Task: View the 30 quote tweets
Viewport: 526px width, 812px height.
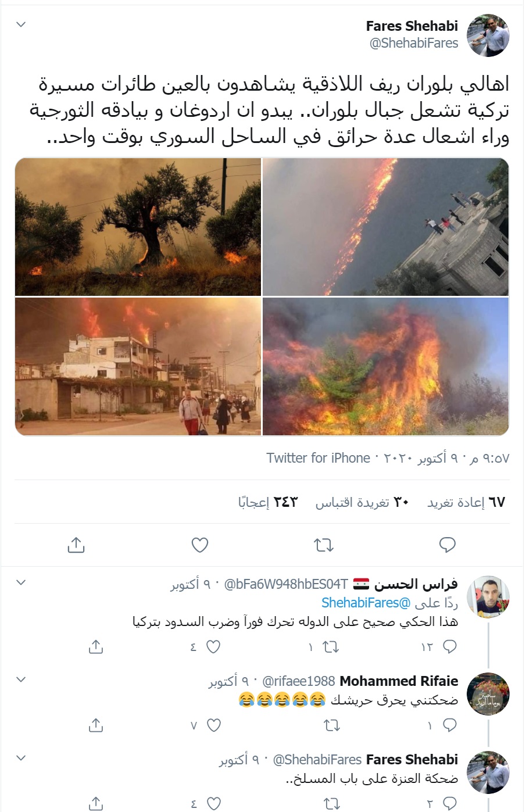Action: [x=363, y=502]
